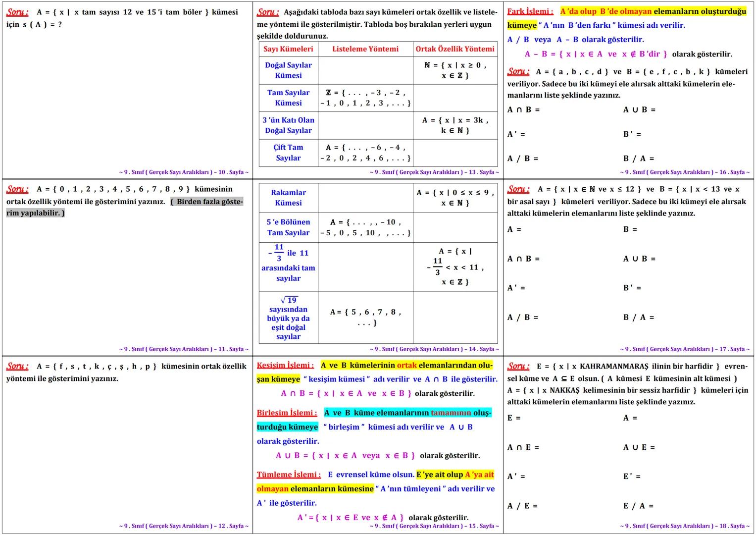
Task: Click the blank "A ∪ E =" answer field
Action: pyautogui.click(x=638, y=447)
